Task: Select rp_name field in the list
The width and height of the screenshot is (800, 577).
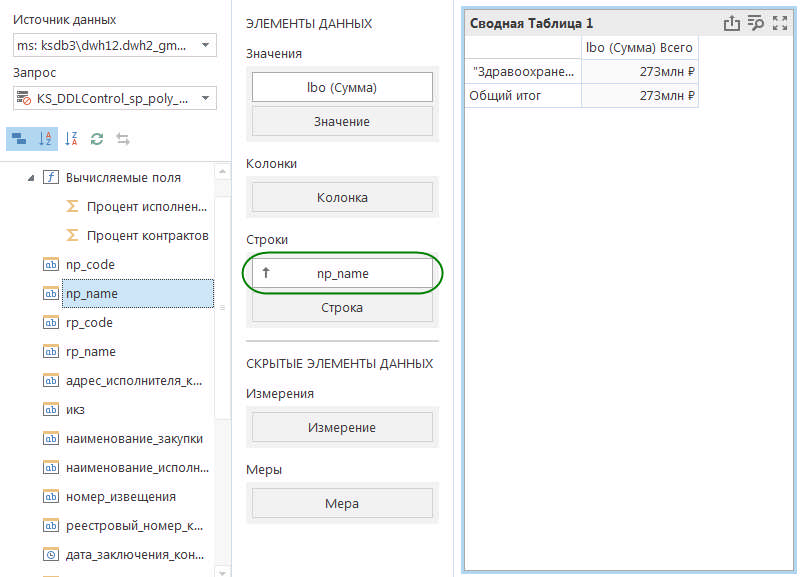Action: coord(91,351)
